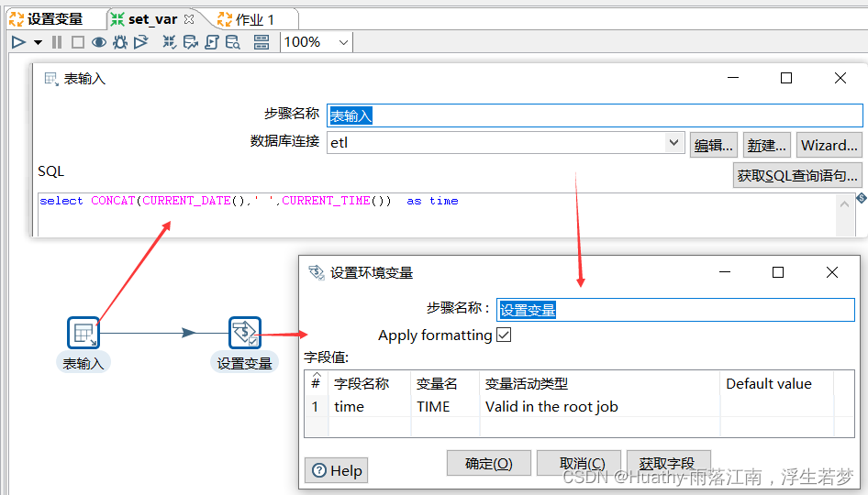Click the 步骤名称 field in 表输入 dialog
Image resolution: width=868 pixels, height=495 pixels.
(x=595, y=115)
